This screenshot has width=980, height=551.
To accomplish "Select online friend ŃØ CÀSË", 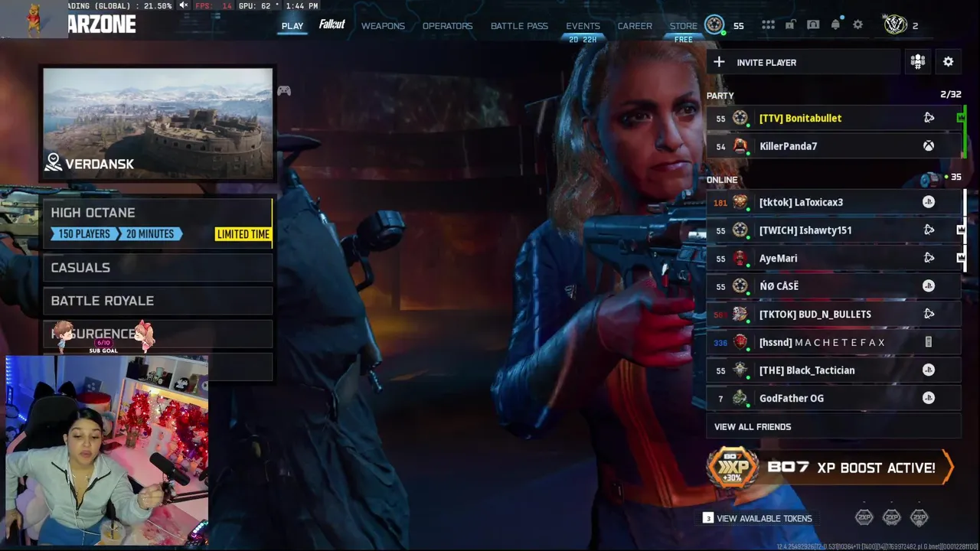I will 833,286.
